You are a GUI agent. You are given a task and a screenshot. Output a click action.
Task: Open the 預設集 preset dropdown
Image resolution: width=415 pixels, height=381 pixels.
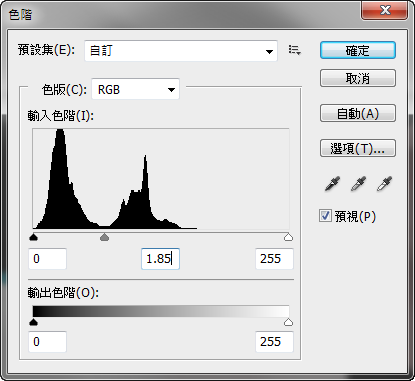click(x=181, y=51)
